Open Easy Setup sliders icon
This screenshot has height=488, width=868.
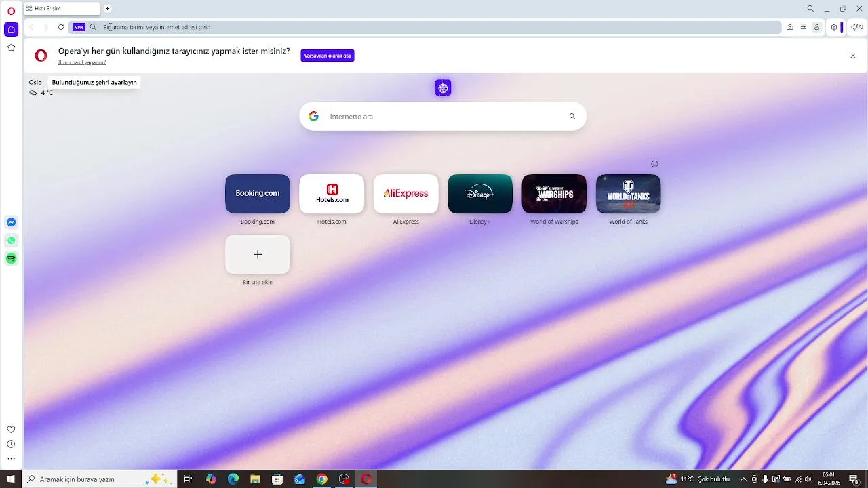click(x=803, y=27)
